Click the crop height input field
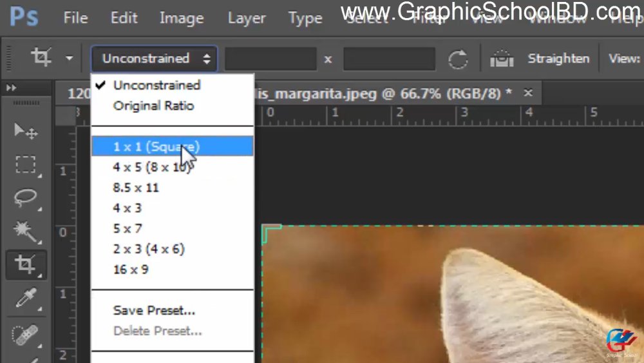This screenshot has width=644, height=363. coord(390,59)
